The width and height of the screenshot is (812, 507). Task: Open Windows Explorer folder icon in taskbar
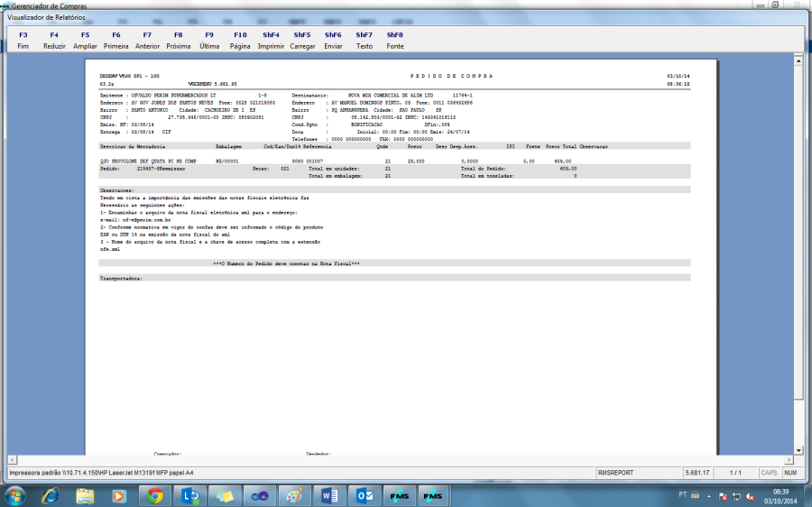[85, 496]
